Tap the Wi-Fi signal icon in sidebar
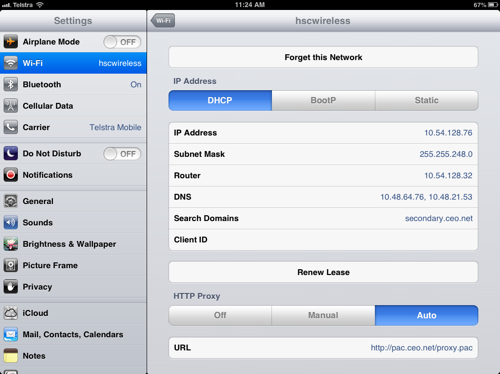Image resolution: width=500 pixels, height=374 pixels. (x=11, y=63)
